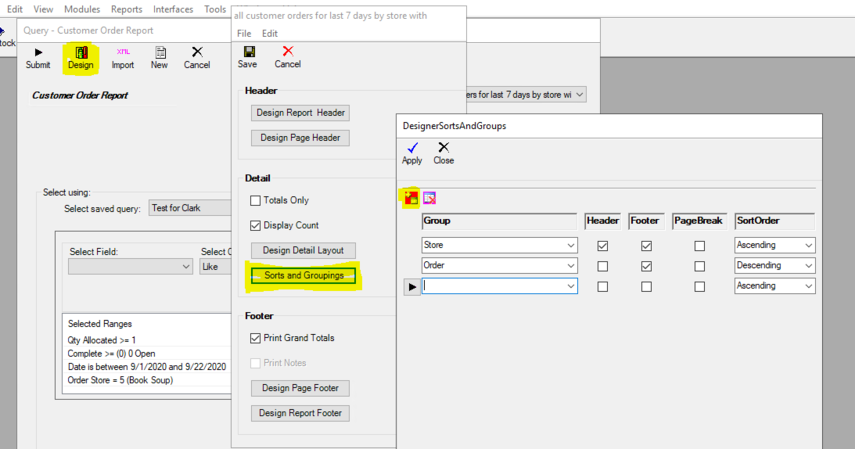Viewport: 855px width, 449px height.
Task: Open the Like operator dropdown
Action: click(x=215, y=266)
